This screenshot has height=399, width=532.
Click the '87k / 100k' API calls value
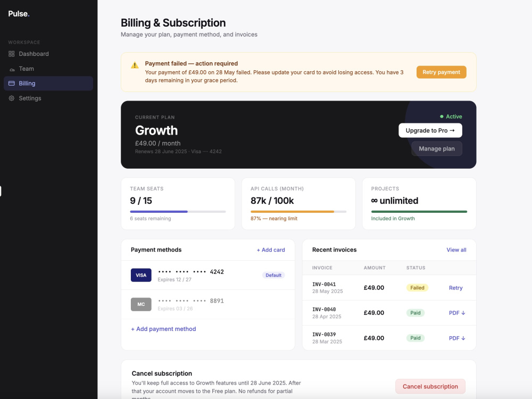pos(272,201)
